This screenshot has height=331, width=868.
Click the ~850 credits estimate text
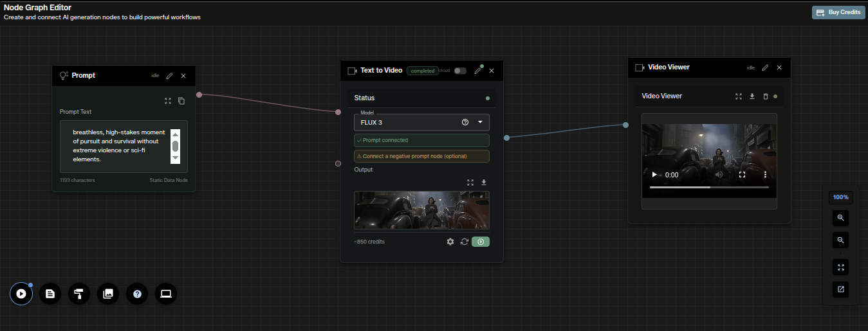[369, 242]
